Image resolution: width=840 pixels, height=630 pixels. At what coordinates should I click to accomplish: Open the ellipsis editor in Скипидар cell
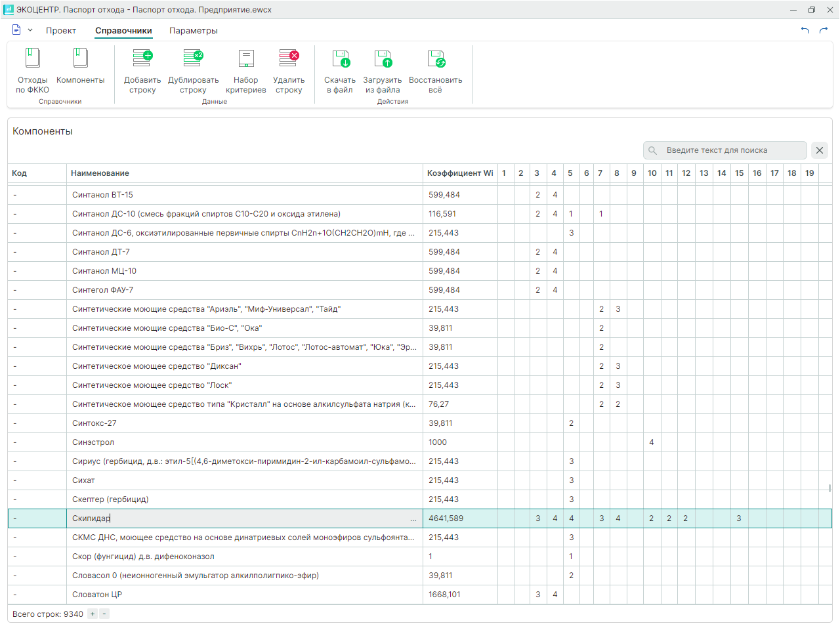click(413, 519)
